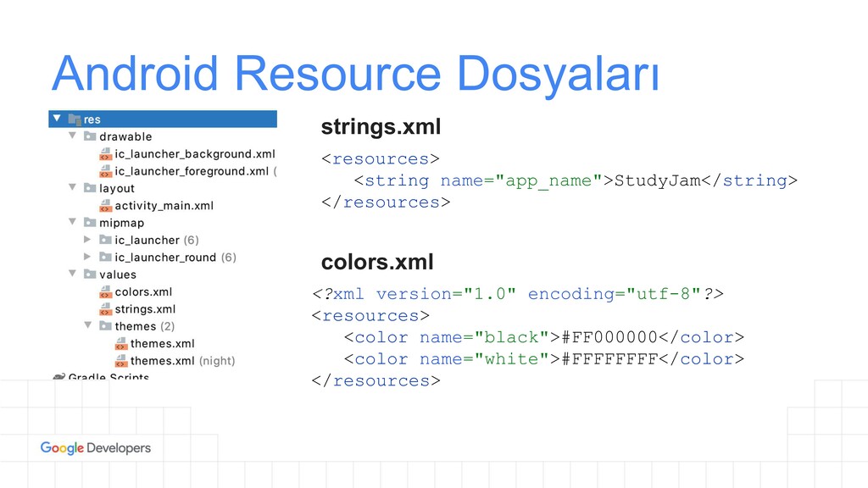Image resolution: width=868 pixels, height=488 pixels.
Task: Click the drawable folder icon
Action: tap(90, 136)
